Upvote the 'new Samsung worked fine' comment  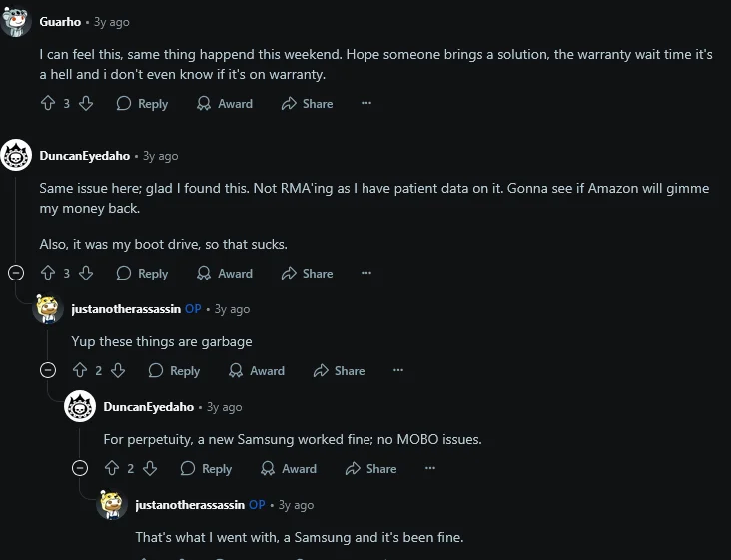(x=111, y=468)
